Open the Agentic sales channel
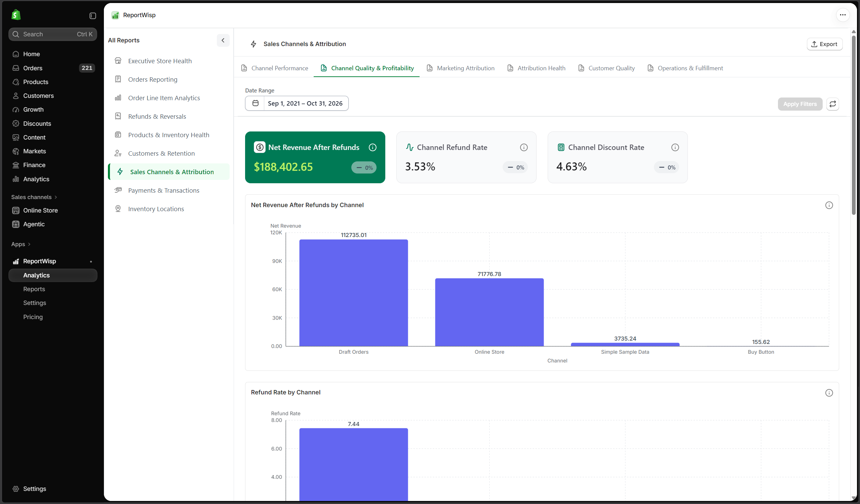860x504 pixels. [53, 224]
